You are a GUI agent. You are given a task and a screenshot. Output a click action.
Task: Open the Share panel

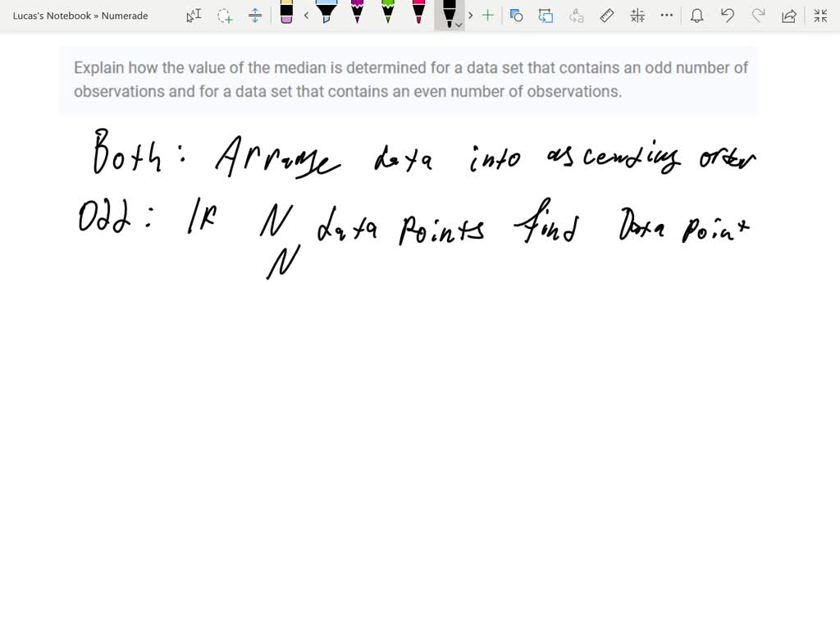(788, 15)
